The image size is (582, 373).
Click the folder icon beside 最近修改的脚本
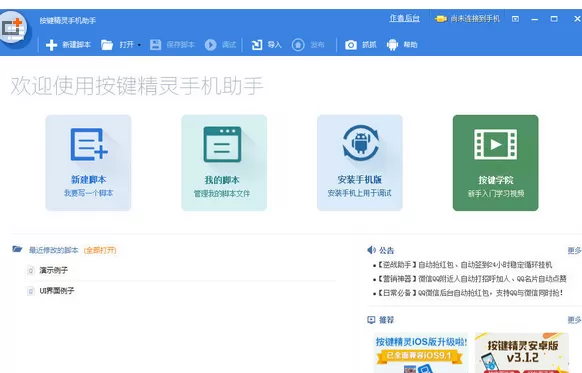[x=17, y=249]
